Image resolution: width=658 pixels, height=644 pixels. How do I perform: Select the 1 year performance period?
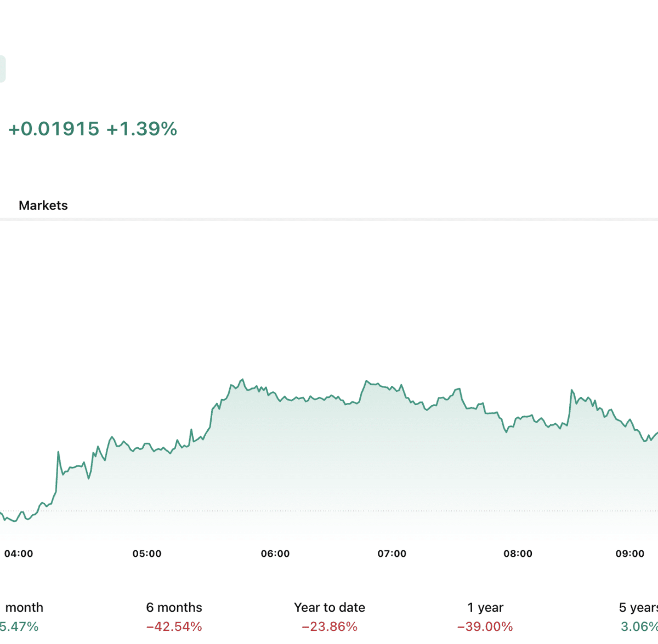coord(485,607)
